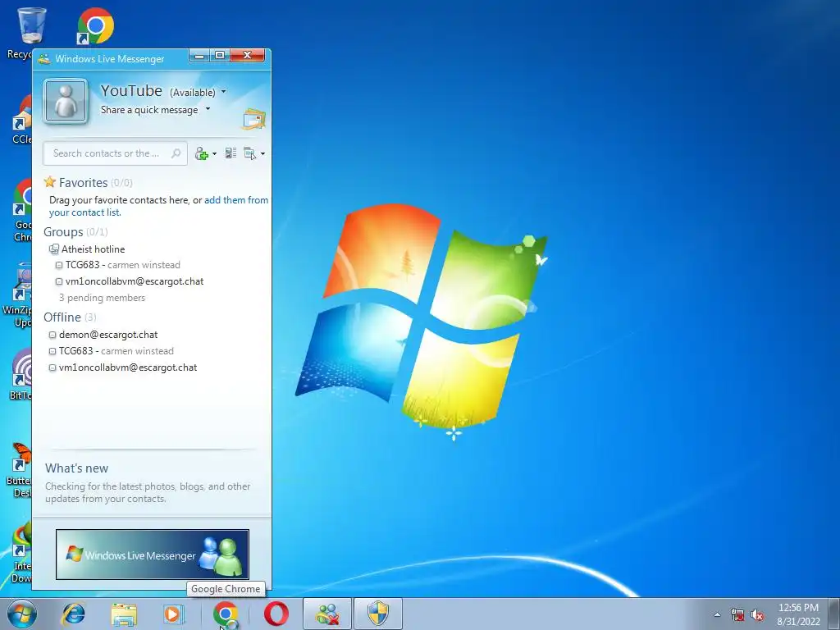The width and height of the screenshot is (840, 630).
Task: Maximize the Windows Live Messenger window
Action: [219, 56]
